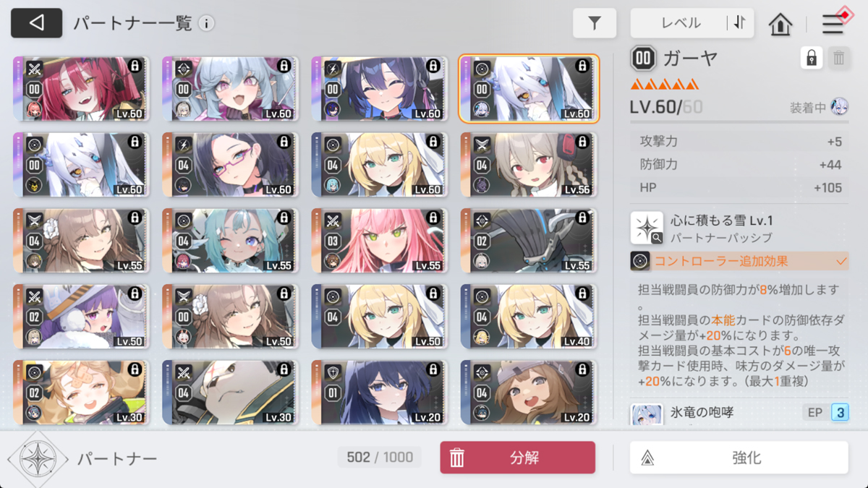Open the hamburger menu icon
The width and height of the screenshot is (868, 488).
point(834,23)
